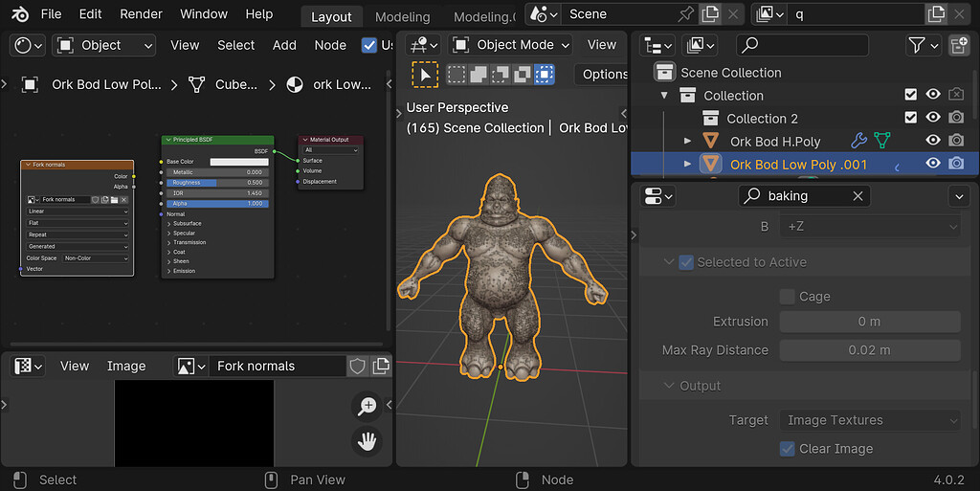The height and width of the screenshot is (491, 980).
Task: Click the Options button in viewport
Action: click(x=604, y=74)
